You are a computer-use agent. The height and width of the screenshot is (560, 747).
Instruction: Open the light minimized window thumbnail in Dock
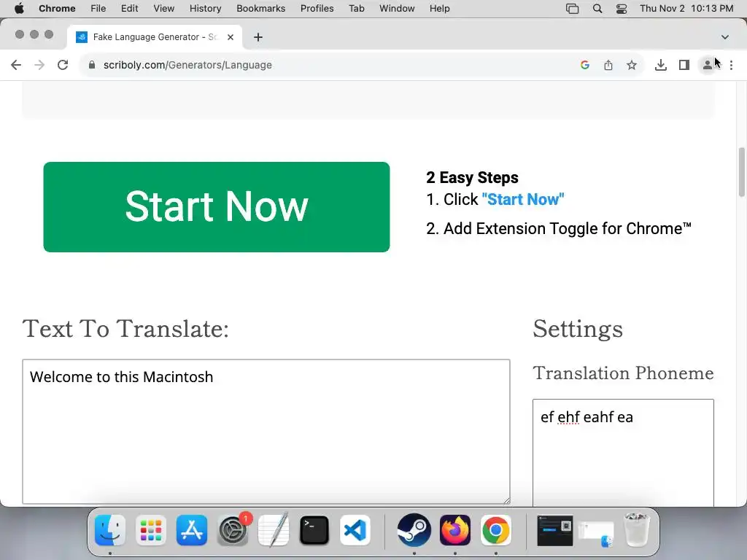point(596,533)
